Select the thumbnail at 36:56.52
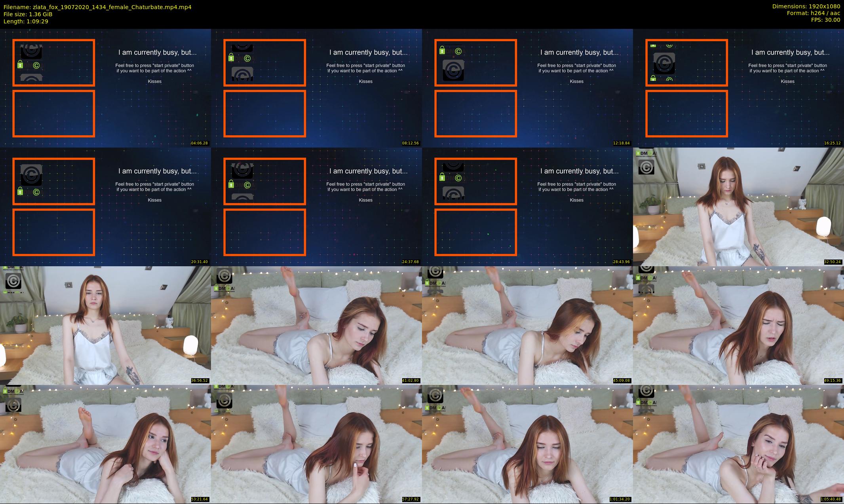The width and height of the screenshot is (844, 504). [105, 325]
